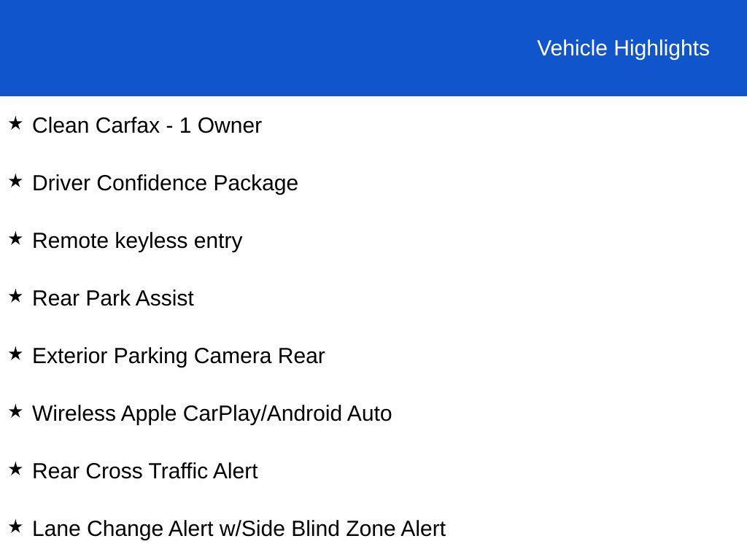Viewport: 747px width, 560px height.
Task: Click the Remote keyless entry text
Action: (137, 241)
